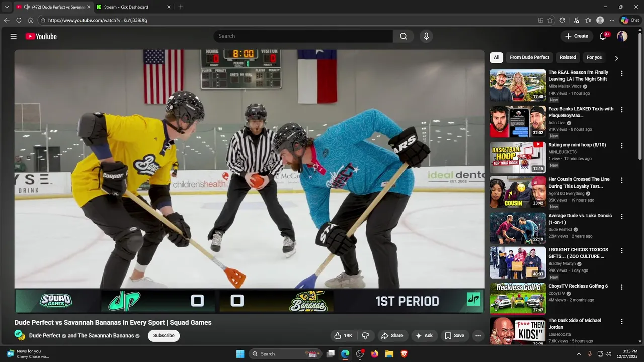
Task: Open the volume tray icon
Action: click(x=608, y=354)
